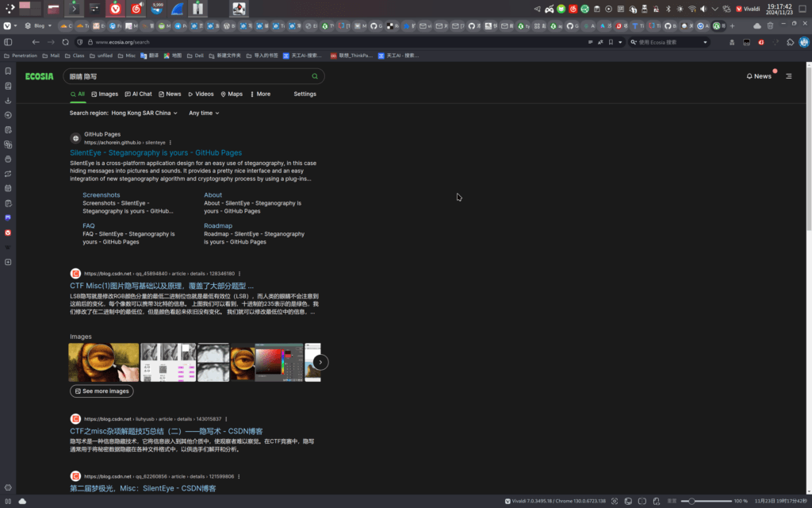
Task: Open the Bookmarks panel in the sidebar
Action: pyautogui.click(x=8, y=71)
